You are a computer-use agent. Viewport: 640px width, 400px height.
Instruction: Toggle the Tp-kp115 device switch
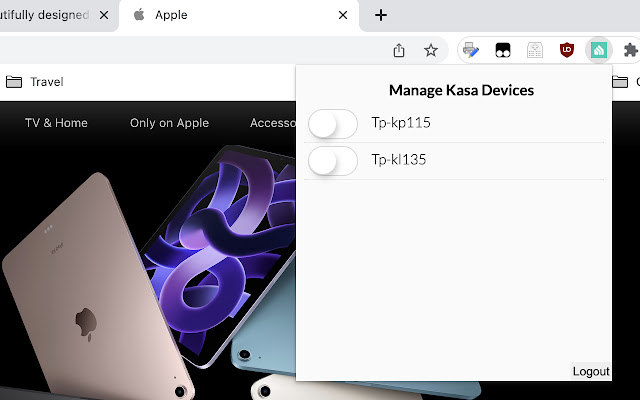tap(333, 124)
